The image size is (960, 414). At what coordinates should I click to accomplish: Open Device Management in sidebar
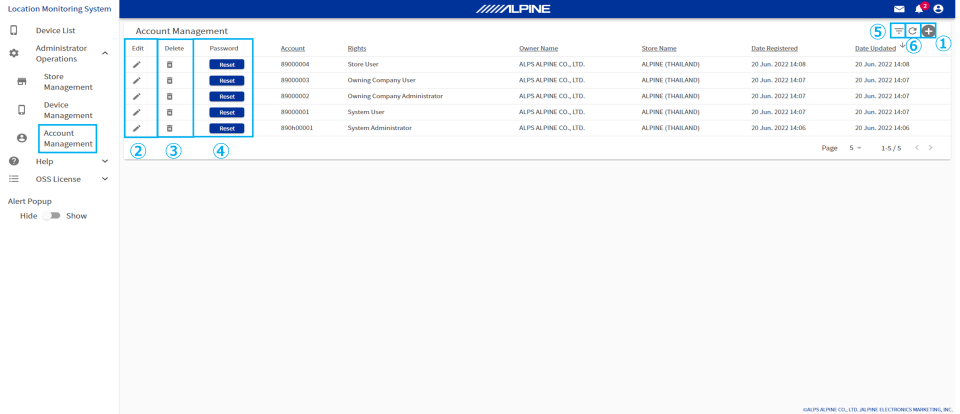[x=68, y=110]
